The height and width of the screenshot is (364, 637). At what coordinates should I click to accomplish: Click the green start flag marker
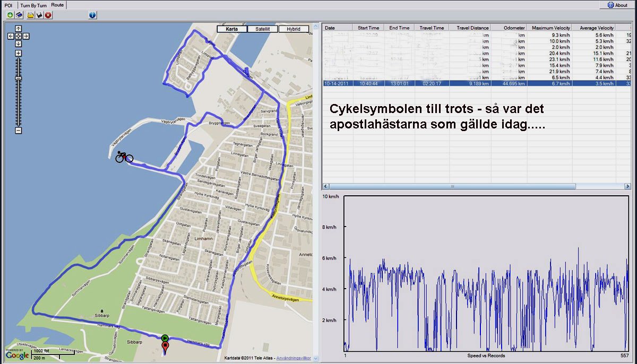165,337
